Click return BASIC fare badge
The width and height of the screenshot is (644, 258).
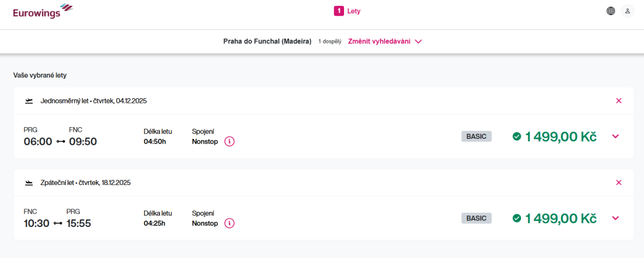pyautogui.click(x=476, y=218)
